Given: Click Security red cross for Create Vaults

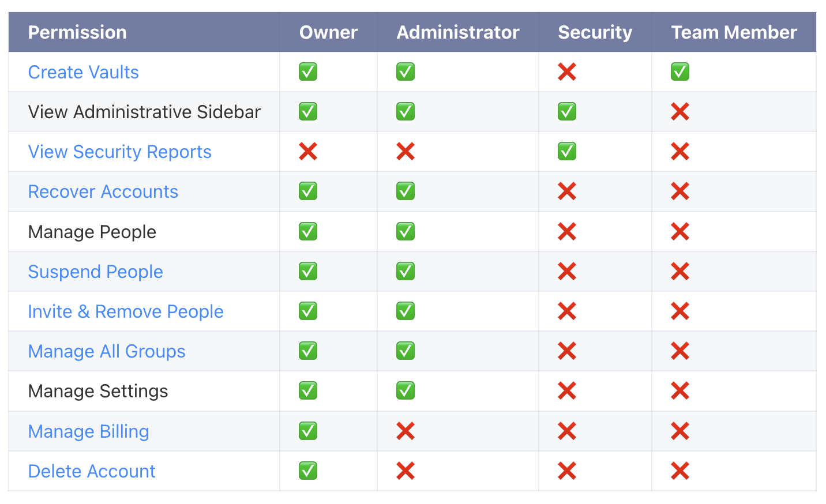Looking at the screenshot, I should [567, 72].
